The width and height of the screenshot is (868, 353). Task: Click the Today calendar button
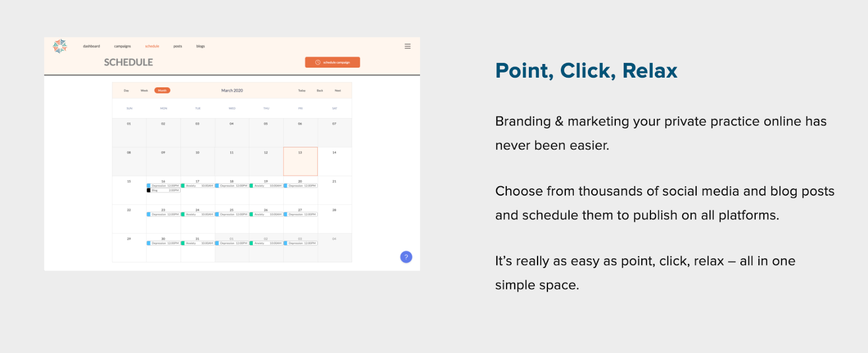click(x=302, y=91)
